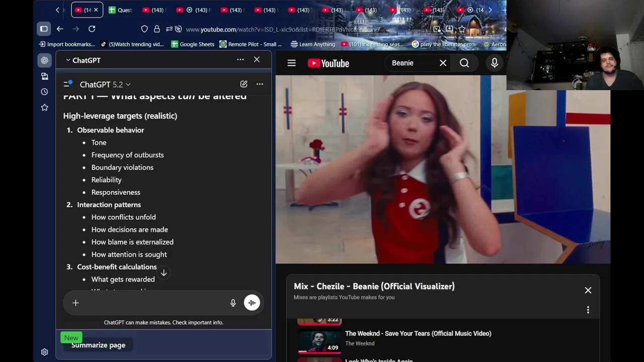
Task: Select 'How blame is externalized' bullet
Action: click(132, 242)
